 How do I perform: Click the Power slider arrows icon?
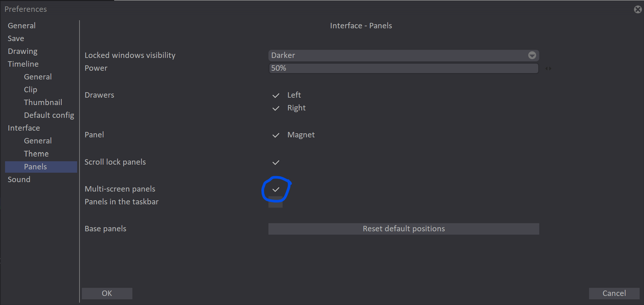[548, 68]
